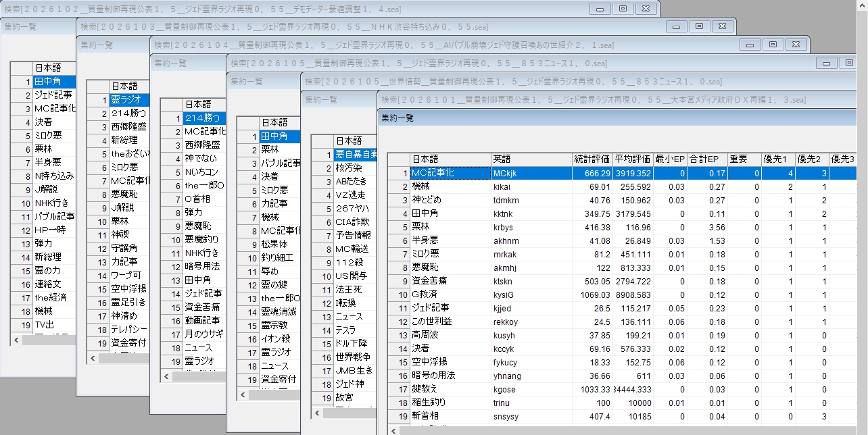
Task: Click the 平均評価 column header
Action: pyautogui.click(x=632, y=159)
